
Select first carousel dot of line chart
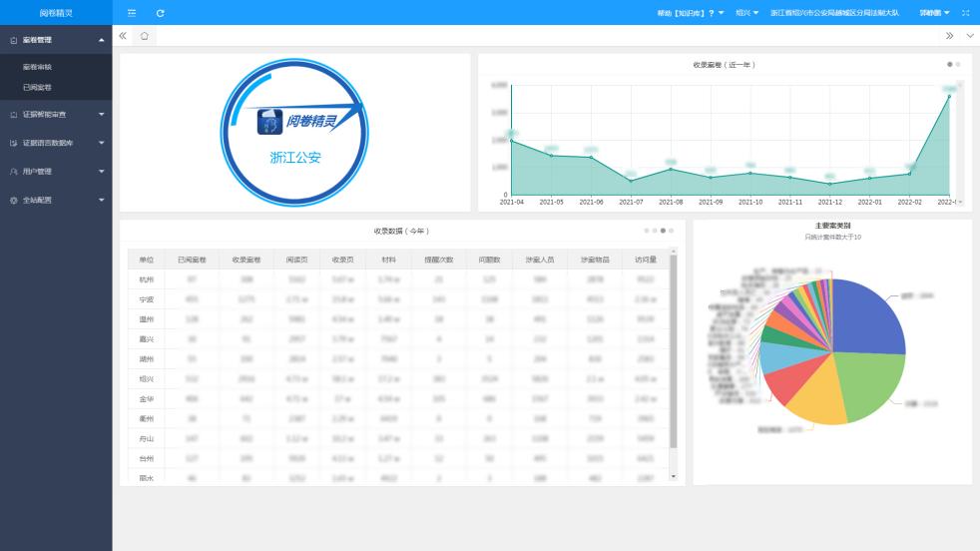pyautogui.click(x=949, y=65)
